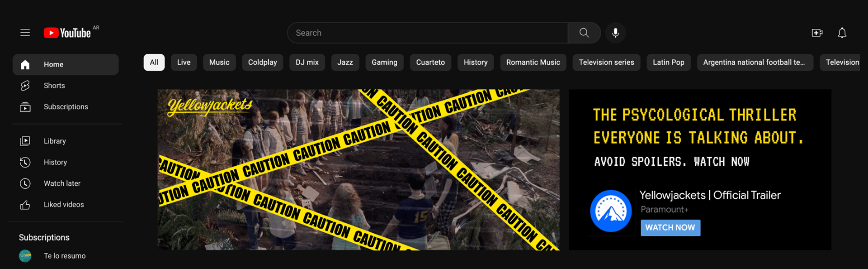Open the Paramount+ channel avatar

[x=611, y=211]
